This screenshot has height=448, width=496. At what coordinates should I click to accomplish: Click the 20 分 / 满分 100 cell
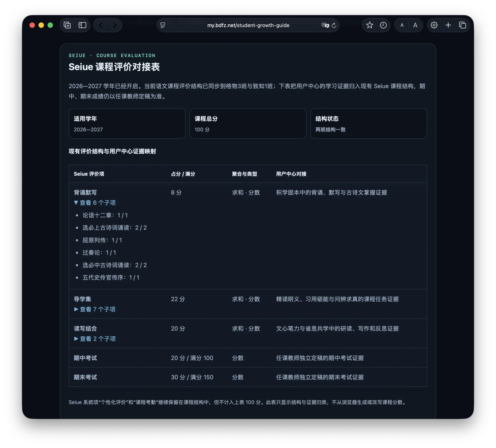click(x=192, y=358)
